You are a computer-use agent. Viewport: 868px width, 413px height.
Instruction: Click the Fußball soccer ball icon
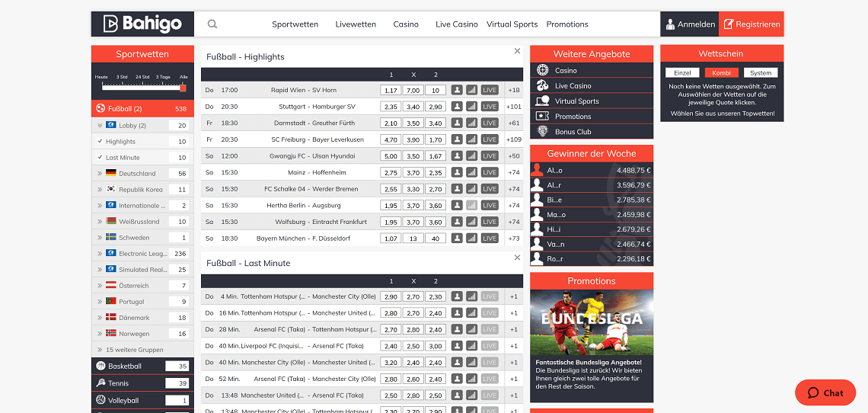(x=101, y=109)
